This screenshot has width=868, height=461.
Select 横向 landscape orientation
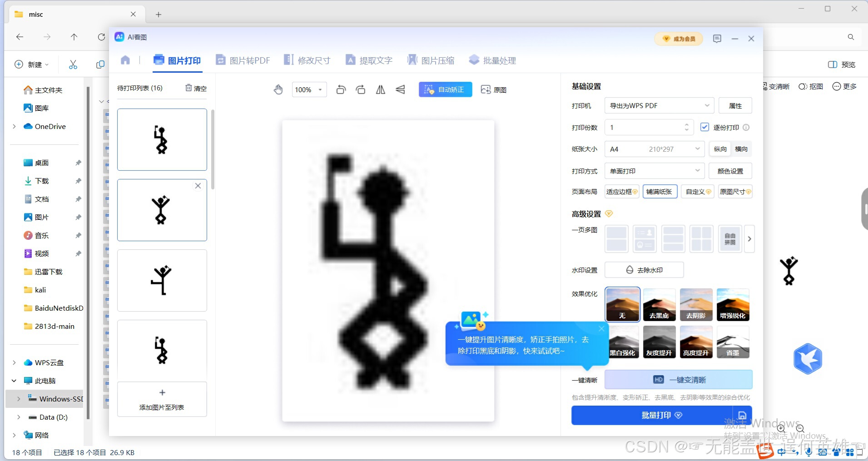pyautogui.click(x=741, y=149)
